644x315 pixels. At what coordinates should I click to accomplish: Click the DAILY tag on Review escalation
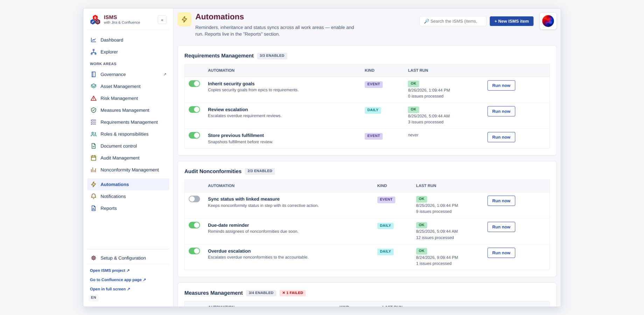tap(373, 110)
